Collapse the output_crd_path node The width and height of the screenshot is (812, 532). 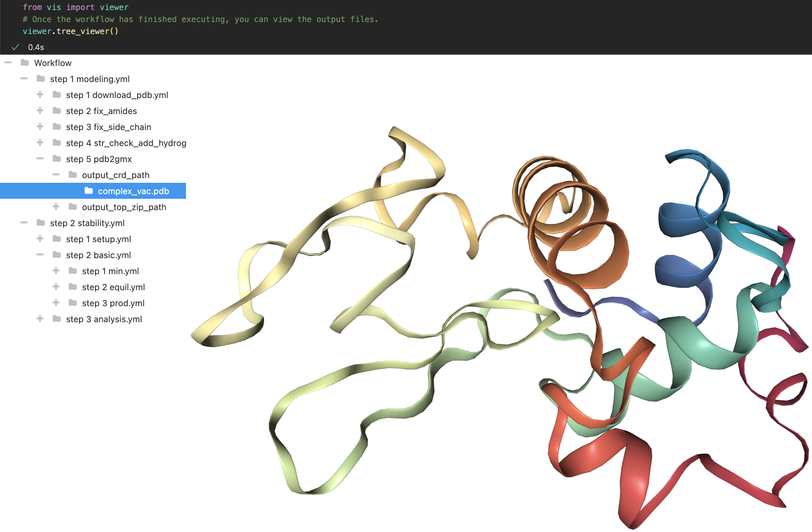point(56,174)
